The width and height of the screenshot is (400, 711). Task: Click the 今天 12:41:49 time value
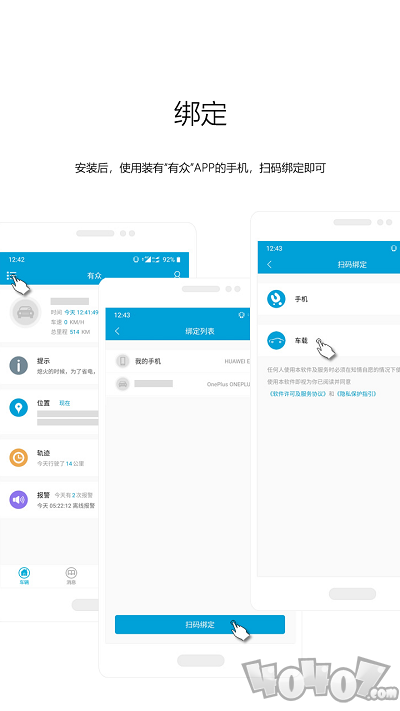(x=81, y=312)
